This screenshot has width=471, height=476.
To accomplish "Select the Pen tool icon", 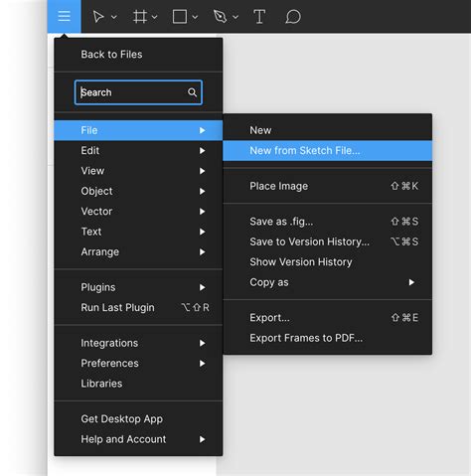I will pyautogui.click(x=221, y=17).
